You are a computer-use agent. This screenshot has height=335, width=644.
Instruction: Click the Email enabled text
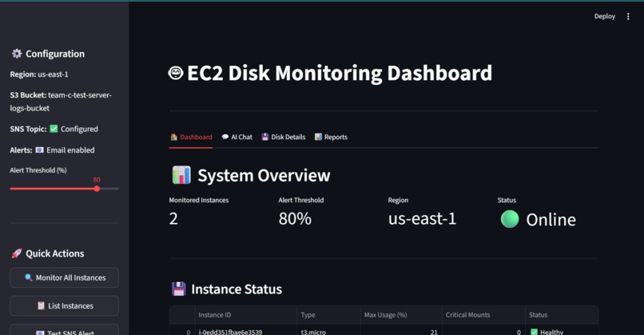[70, 150]
